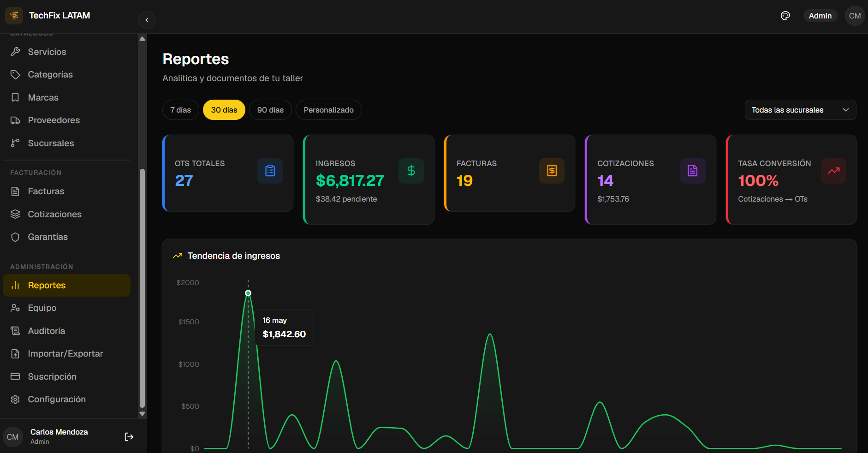This screenshot has height=453, width=868.
Task: Click the Importar/Exportar file icon
Action: click(15, 354)
